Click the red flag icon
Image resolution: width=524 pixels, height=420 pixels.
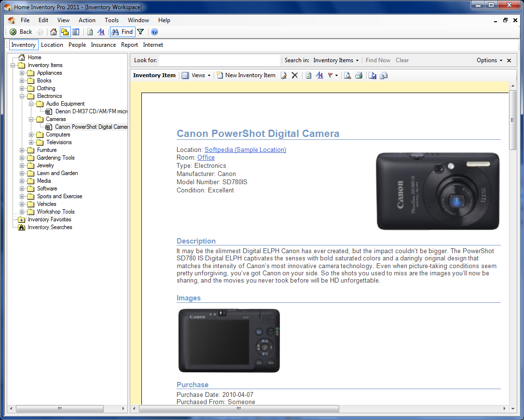[331, 75]
